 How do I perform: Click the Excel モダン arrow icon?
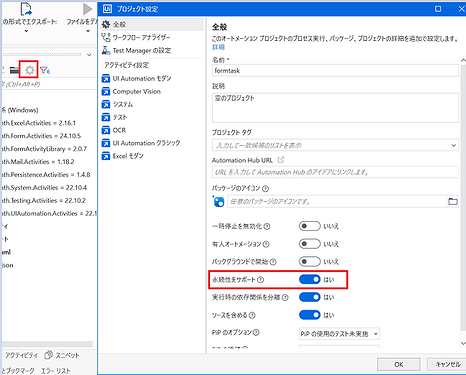(x=106, y=156)
